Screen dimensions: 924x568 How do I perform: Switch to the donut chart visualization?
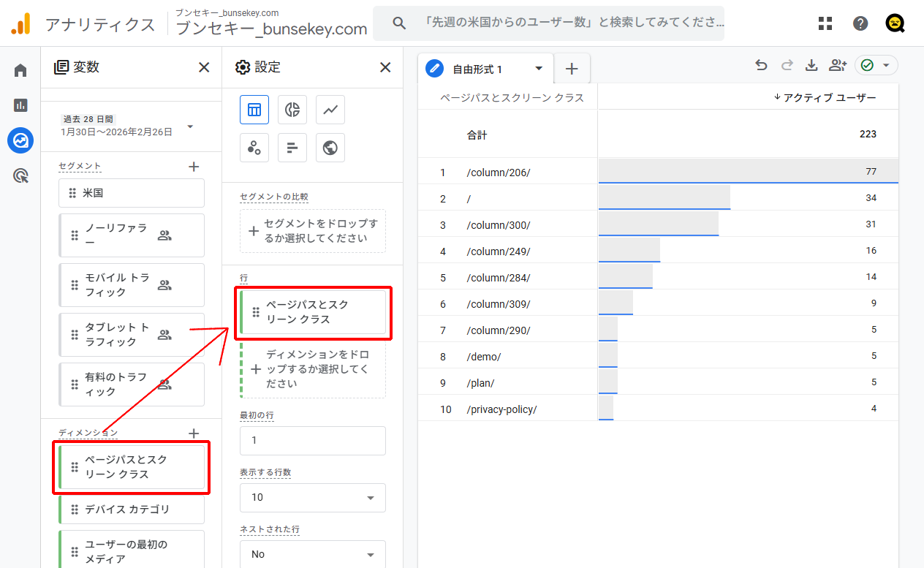coord(292,110)
